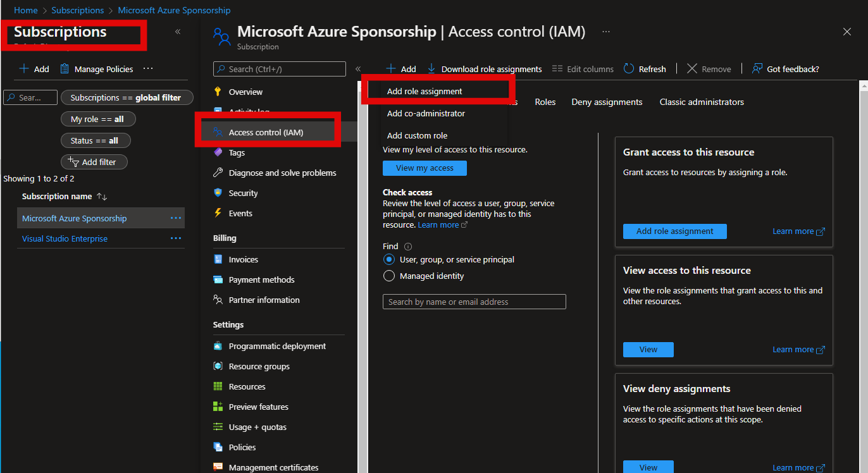This screenshot has height=473, width=868.
Task: Open the Subscriptions == global filter pill
Action: pos(127,97)
